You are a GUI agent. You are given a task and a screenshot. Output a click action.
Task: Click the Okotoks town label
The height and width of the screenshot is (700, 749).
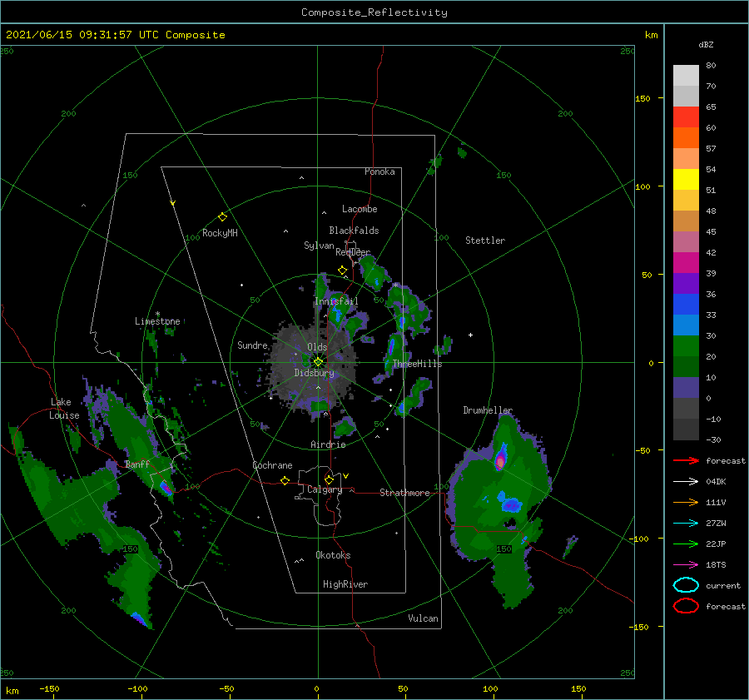(333, 555)
